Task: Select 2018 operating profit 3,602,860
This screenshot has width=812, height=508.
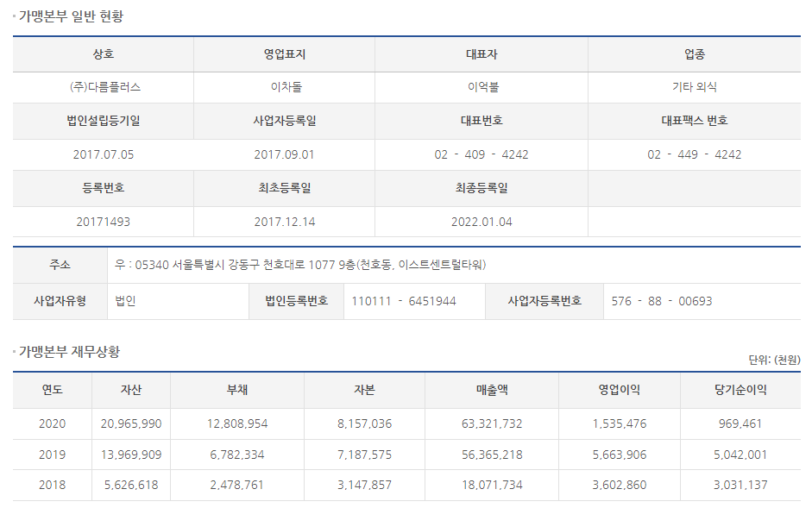Action: (x=620, y=485)
